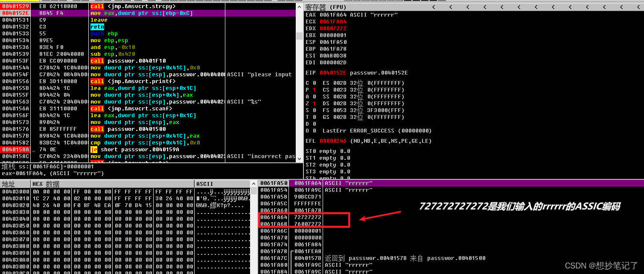Select stack row at address 0061FA50
This screenshot has width=644, height=274.
[452, 183]
